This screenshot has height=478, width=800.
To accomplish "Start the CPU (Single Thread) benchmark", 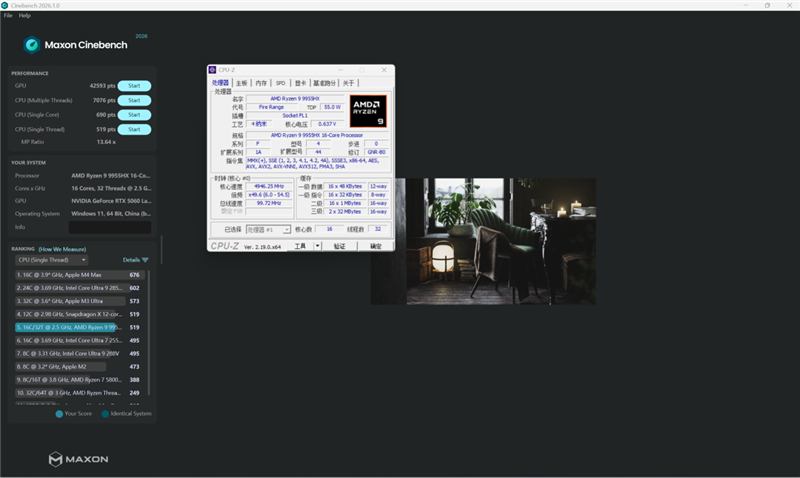I will [134, 130].
